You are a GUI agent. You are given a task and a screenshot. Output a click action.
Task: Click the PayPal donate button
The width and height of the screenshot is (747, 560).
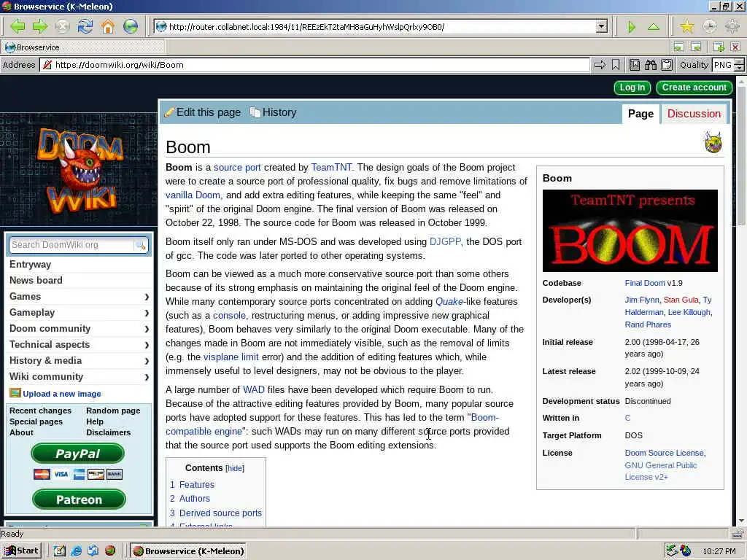tap(77, 454)
